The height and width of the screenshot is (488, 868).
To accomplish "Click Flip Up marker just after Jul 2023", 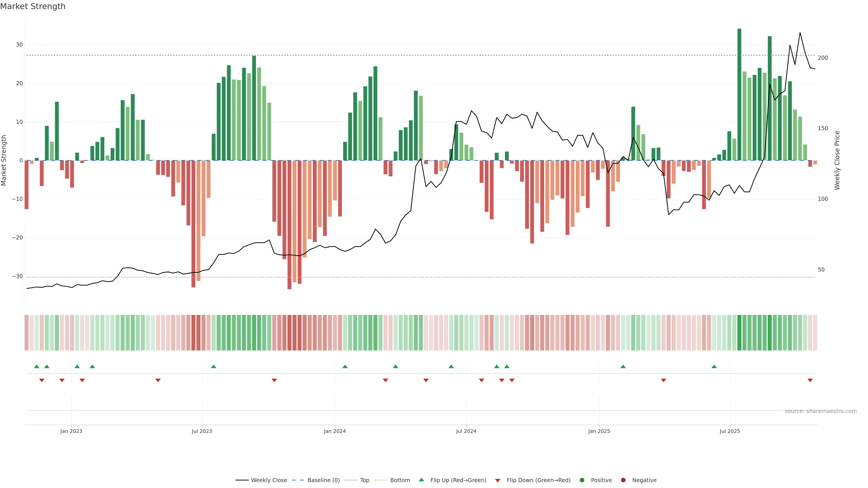I will (x=213, y=366).
